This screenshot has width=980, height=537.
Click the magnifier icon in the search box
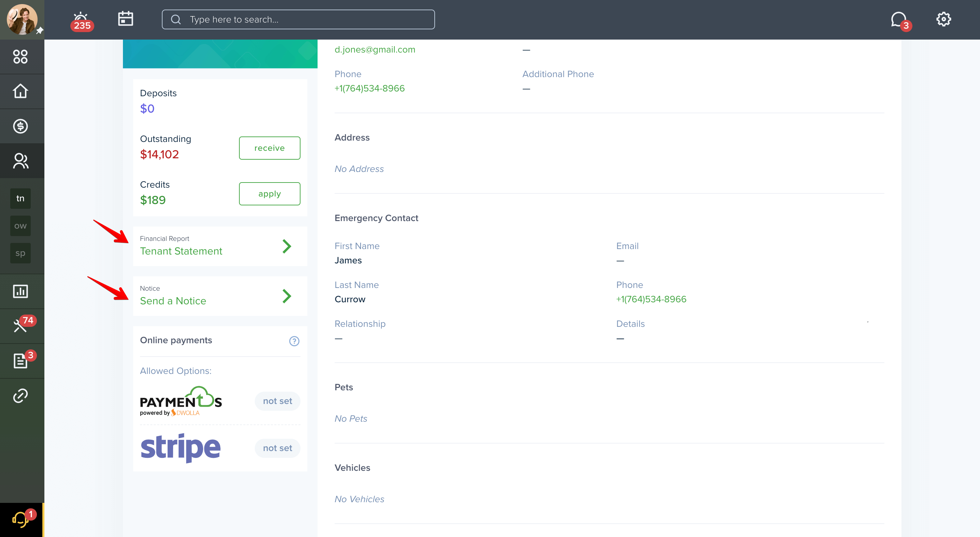tap(176, 19)
